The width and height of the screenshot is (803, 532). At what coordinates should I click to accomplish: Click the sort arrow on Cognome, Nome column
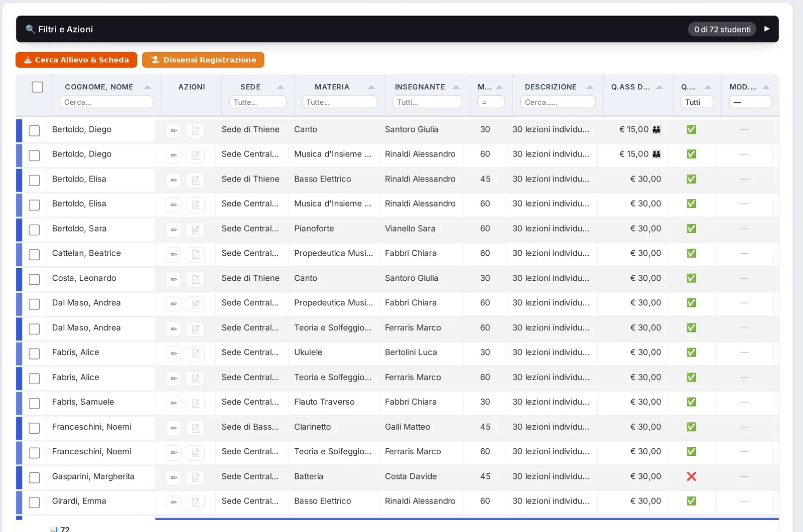147,87
